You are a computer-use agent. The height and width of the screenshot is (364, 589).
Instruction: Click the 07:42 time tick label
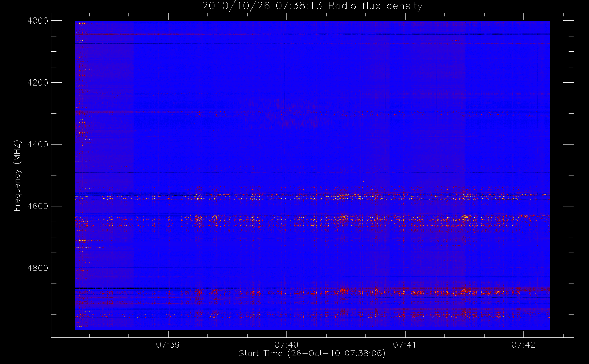(x=523, y=345)
